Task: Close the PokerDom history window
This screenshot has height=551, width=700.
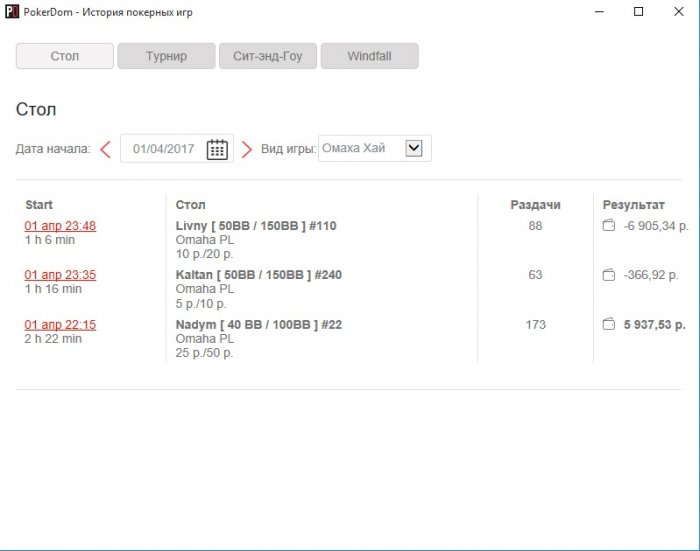Action: 679,12
